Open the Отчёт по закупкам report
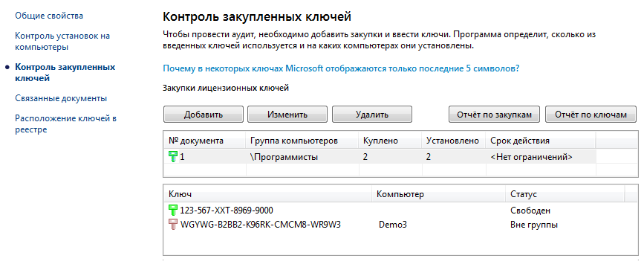Image resolution: width=644 pixels, height=273 pixels. tap(495, 115)
